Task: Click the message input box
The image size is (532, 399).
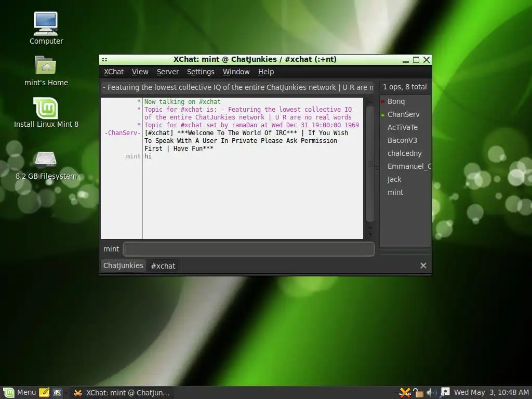Action: [249, 249]
